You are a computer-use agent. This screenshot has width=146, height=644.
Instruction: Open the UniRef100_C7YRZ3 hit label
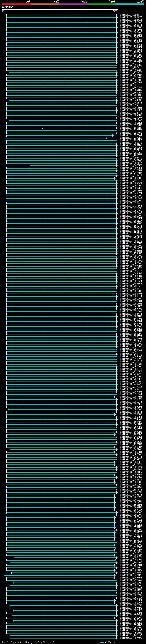click(x=131, y=520)
